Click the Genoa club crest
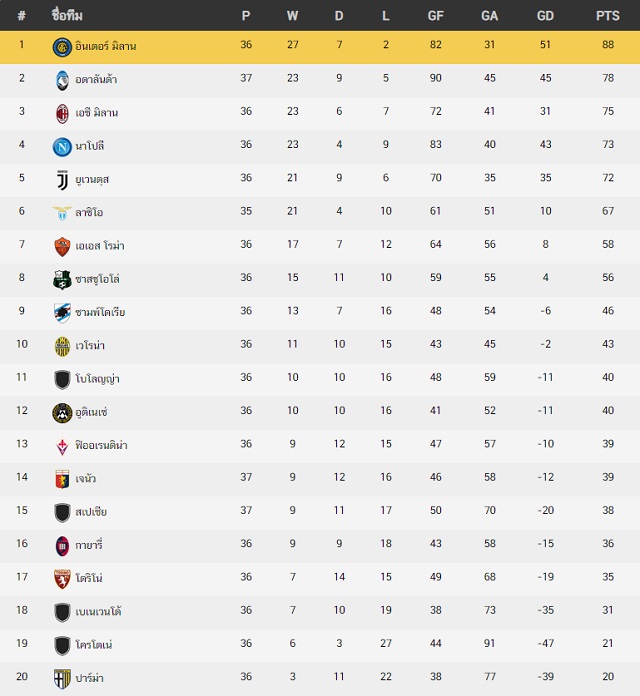Screen dimensions: 640x696 [62, 479]
